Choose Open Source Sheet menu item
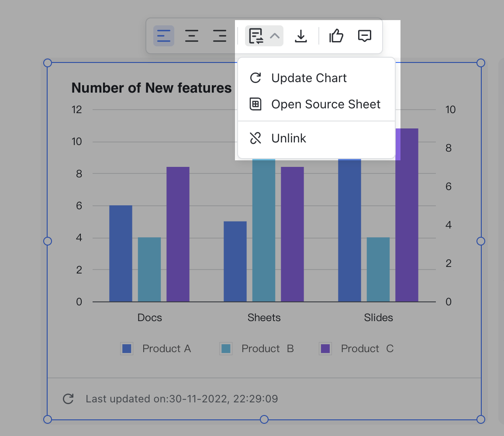The image size is (504, 436). 325,104
